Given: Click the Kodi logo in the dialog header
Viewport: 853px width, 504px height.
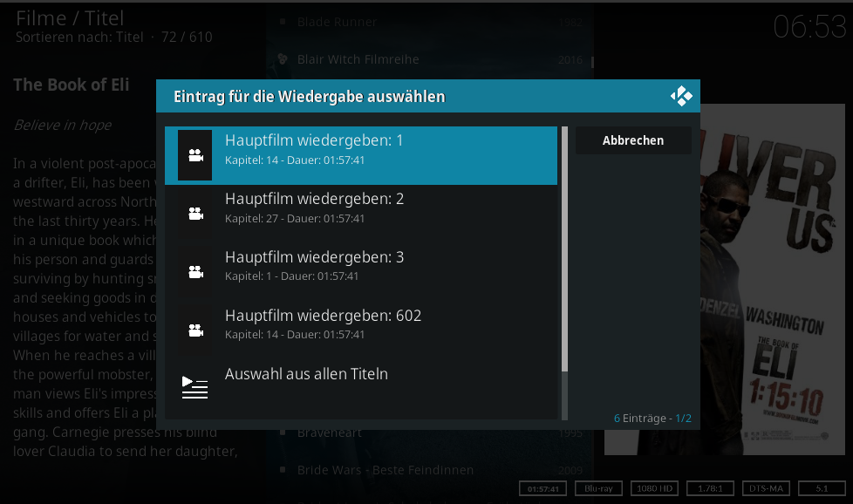Looking at the screenshot, I should 681,96.
